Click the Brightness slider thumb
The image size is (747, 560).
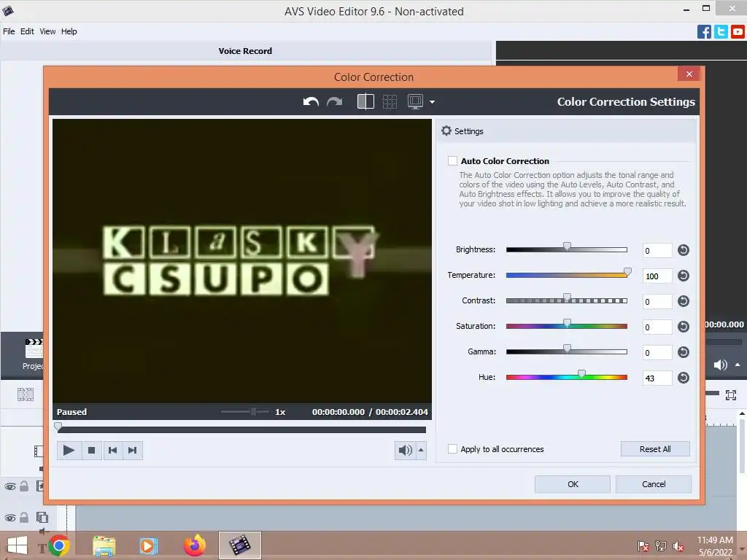tap(567, 246)
